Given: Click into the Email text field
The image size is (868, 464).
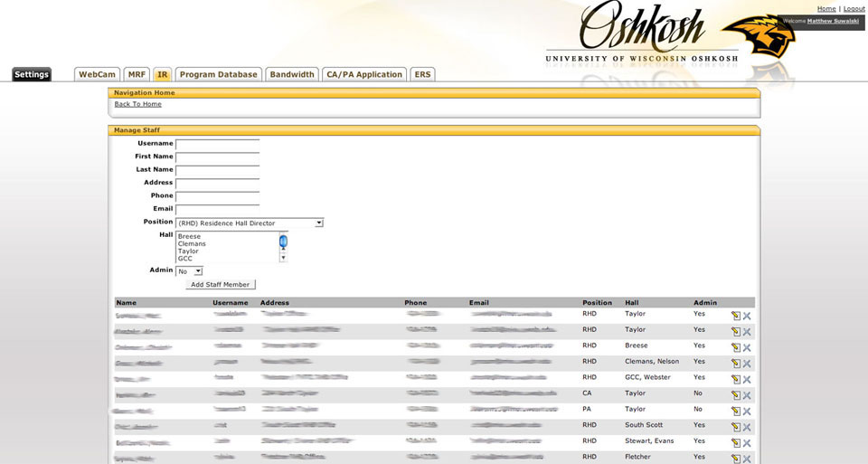Looking at the screenshot, I should pos(217,209).
